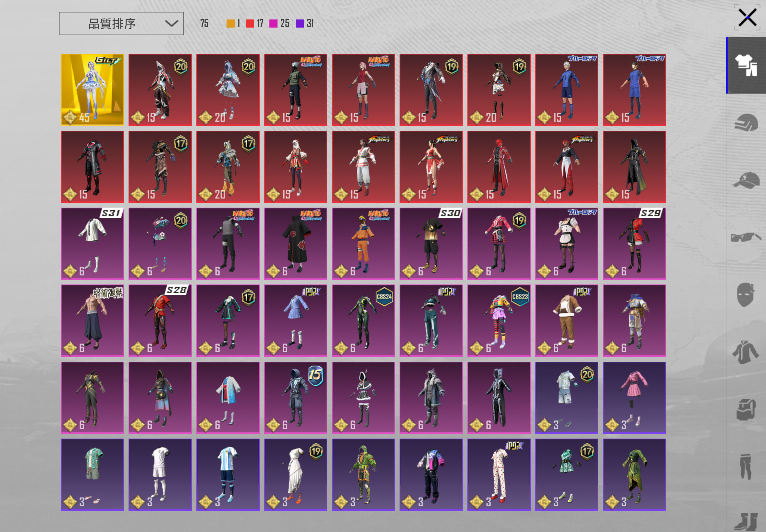Viewport: 766px width, 532px height.
Task: Open the face mask category
Action: (746, 295)
